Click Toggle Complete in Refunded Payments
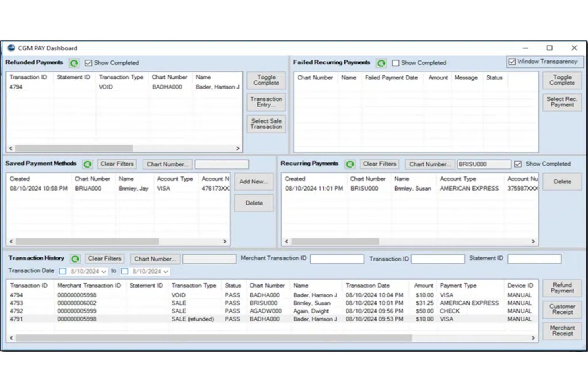The width and height of the screenshot is (588, 392). tap(266, 80)
